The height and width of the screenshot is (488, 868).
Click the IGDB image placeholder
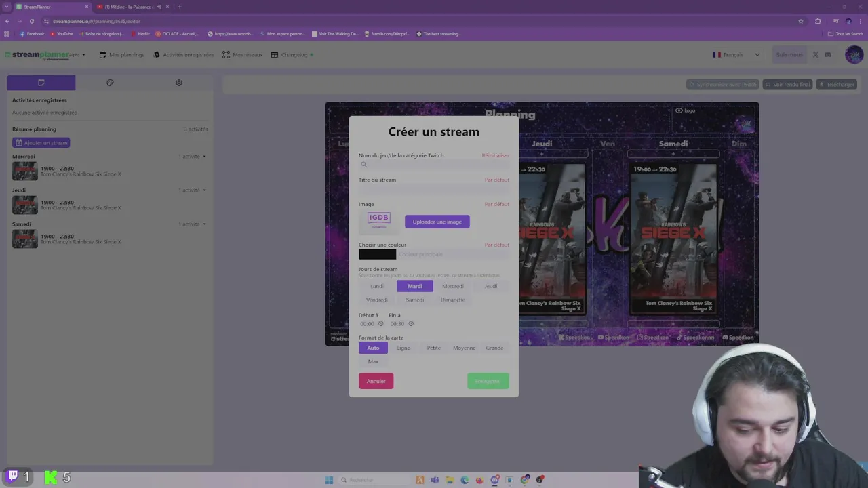click(379, 220)
